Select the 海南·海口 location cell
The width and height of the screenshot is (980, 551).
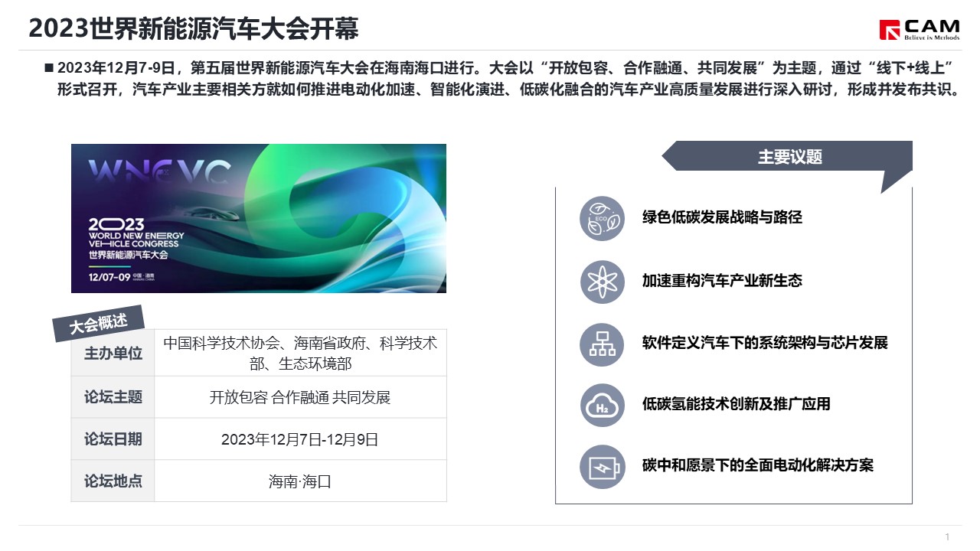point(300,481)
